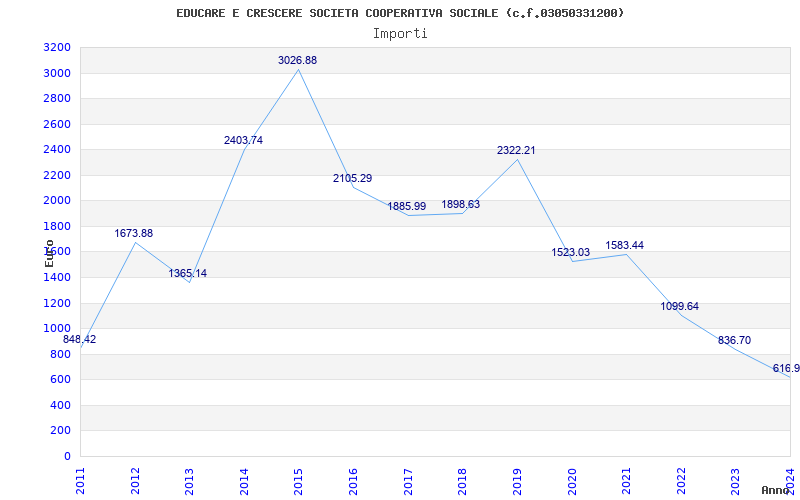This screenshot has height=500, width=800.
Task: Click the y-axis value 2200
Action: (x=57, y=176)
